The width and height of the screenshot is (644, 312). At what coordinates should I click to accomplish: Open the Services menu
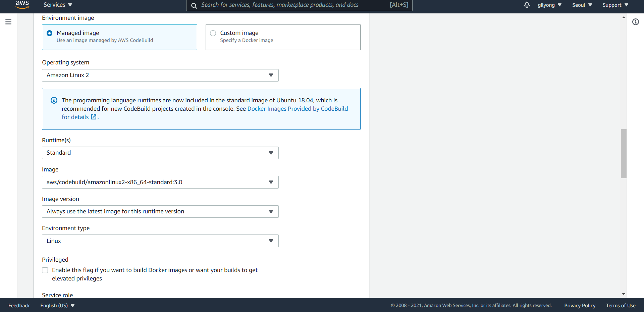[x=58, y=5]
